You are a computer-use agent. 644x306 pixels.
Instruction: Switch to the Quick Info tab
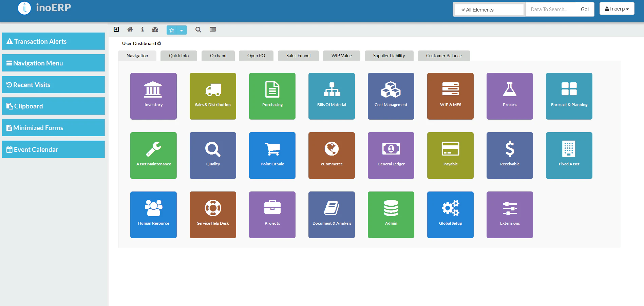179,56
